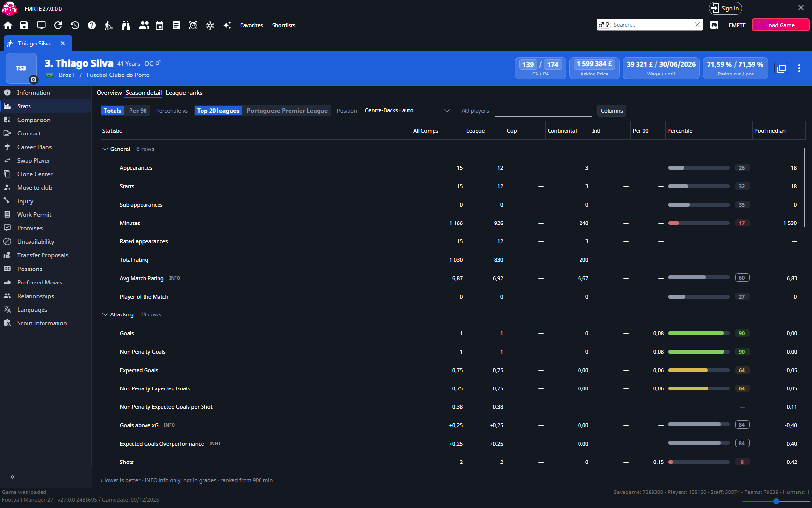Screen dimensions: 812x508
Task: Close the Thiago Silva tab
Action: click(63, 43)
